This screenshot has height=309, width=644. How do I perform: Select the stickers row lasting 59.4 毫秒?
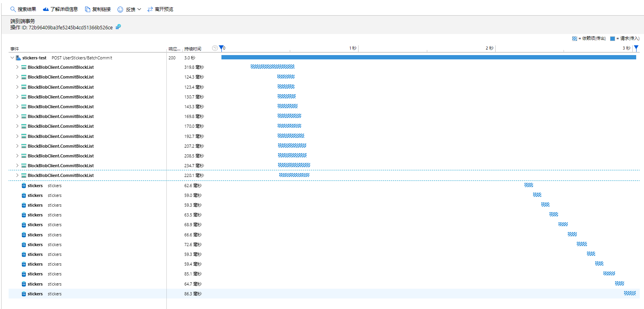point(324,264)
